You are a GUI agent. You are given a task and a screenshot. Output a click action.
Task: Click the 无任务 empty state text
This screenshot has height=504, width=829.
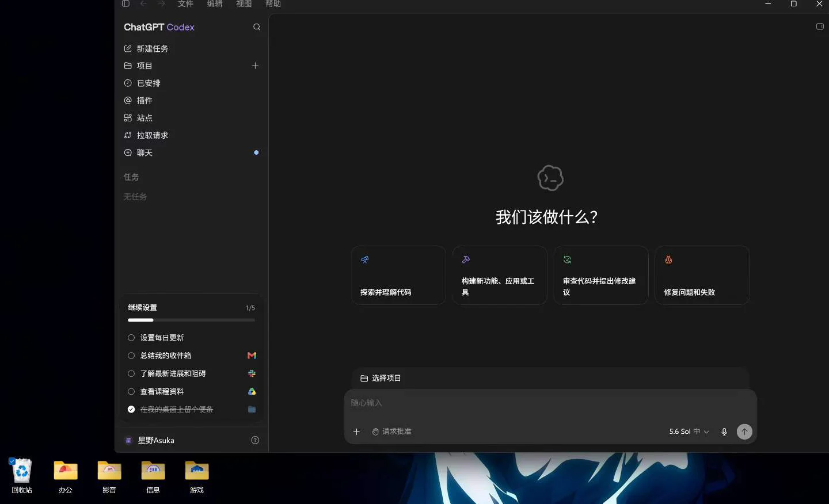pyautogui.click(x=135, y=197)
